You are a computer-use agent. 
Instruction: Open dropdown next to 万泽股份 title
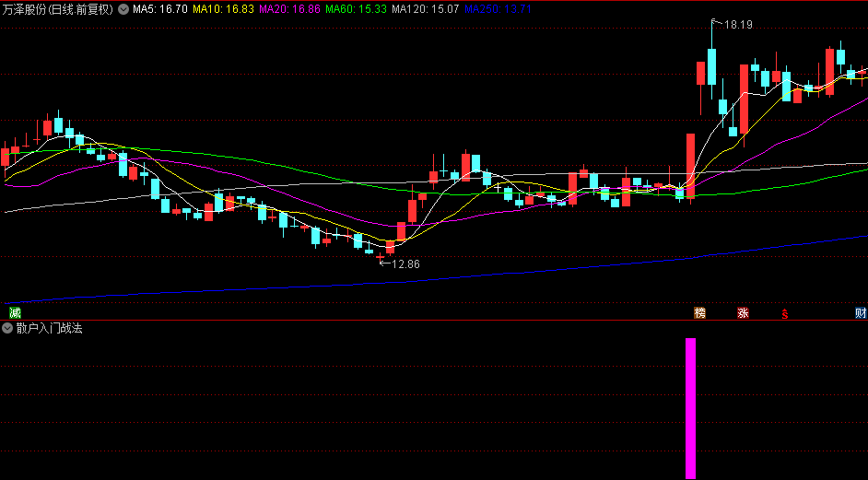[123, 9]
